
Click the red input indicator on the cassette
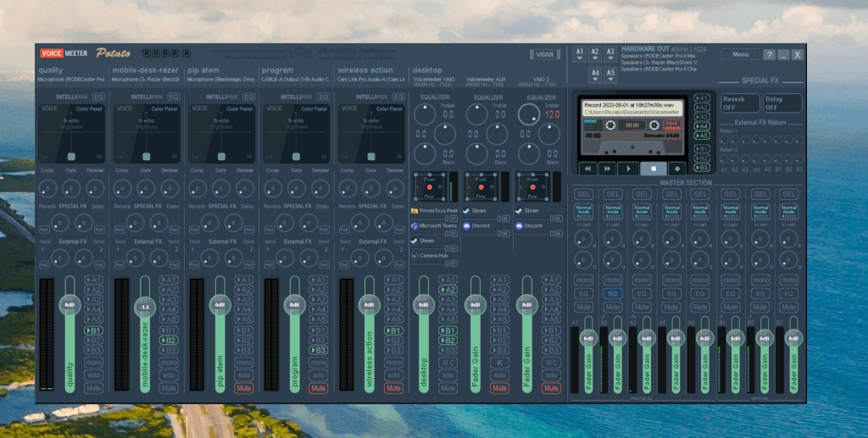(671, 125)
